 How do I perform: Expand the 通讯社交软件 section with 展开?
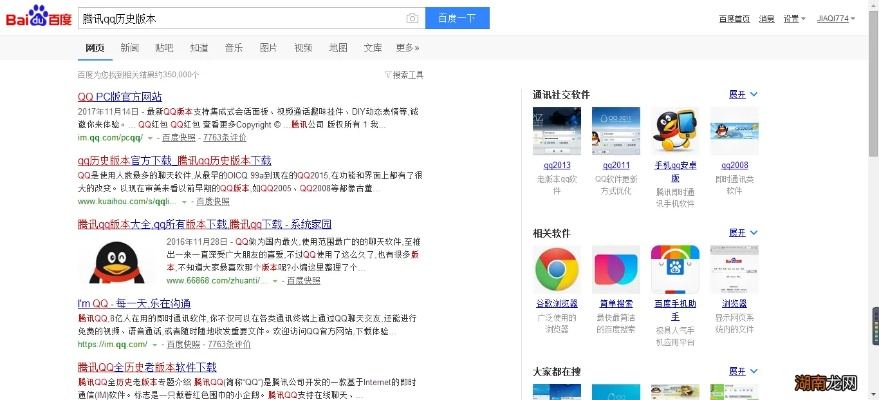point(743,95)
